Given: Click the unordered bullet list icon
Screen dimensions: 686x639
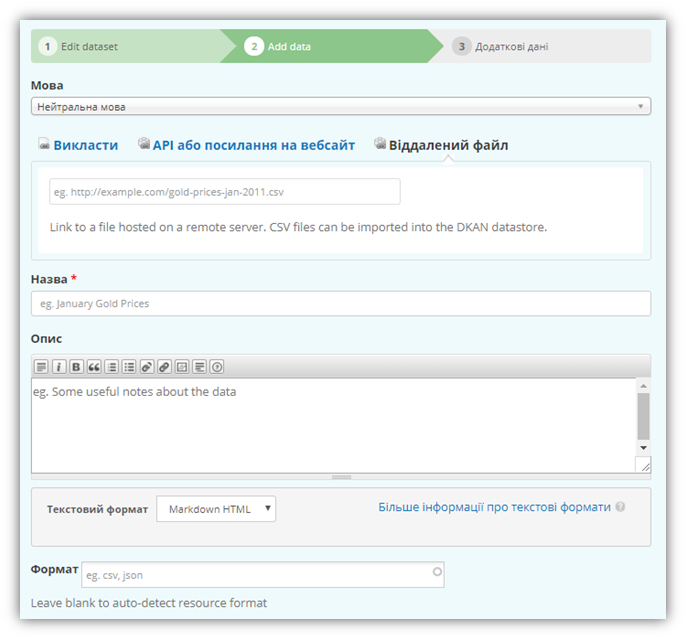Looking at the screenshot, I should [129, 367].
